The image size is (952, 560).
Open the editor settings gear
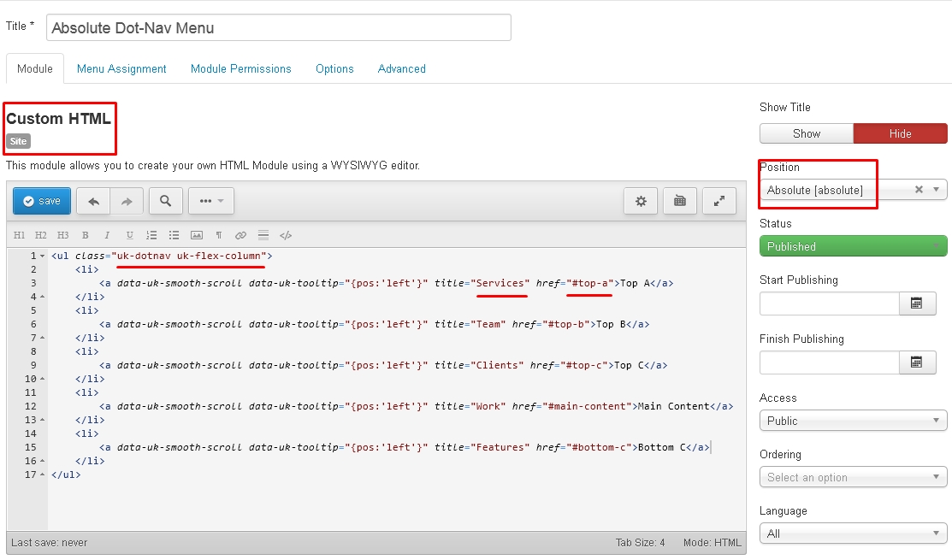pos(641,201)
